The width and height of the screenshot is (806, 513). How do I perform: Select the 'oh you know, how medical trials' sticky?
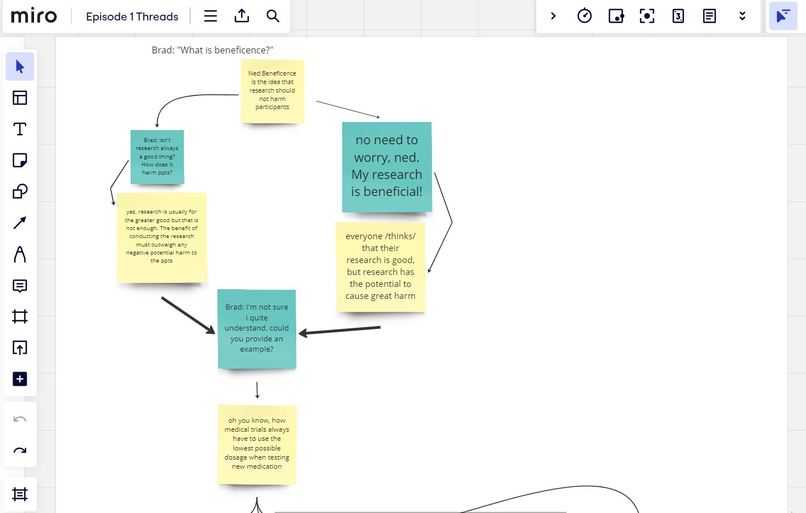click(x=257, y=444)
